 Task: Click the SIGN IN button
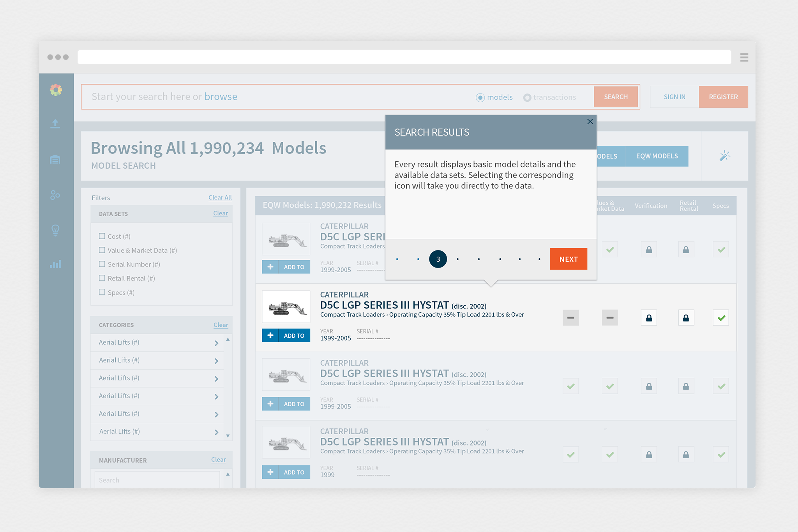tap(674, 97)
